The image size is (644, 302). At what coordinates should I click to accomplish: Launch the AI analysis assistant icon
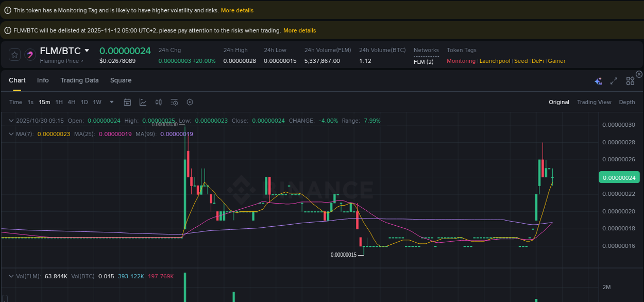pos(598,81)
